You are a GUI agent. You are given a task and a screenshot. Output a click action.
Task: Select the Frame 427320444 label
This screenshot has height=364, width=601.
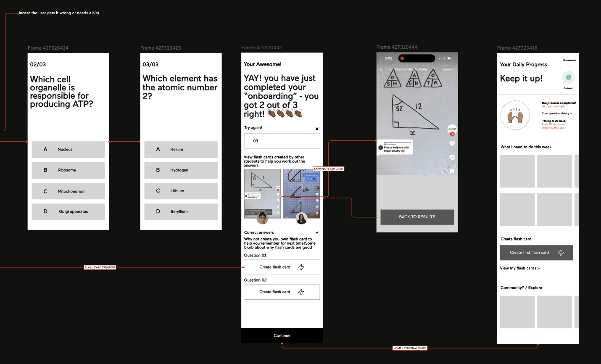[x=397, y=47]
